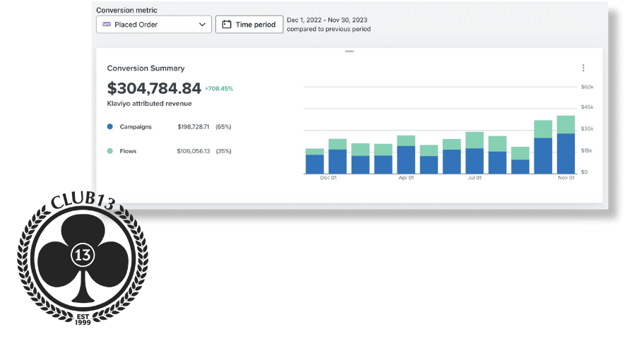The width and height of the screenshot is (644, 341).
Task: Click the Time period button
Action: coord(249,24)
